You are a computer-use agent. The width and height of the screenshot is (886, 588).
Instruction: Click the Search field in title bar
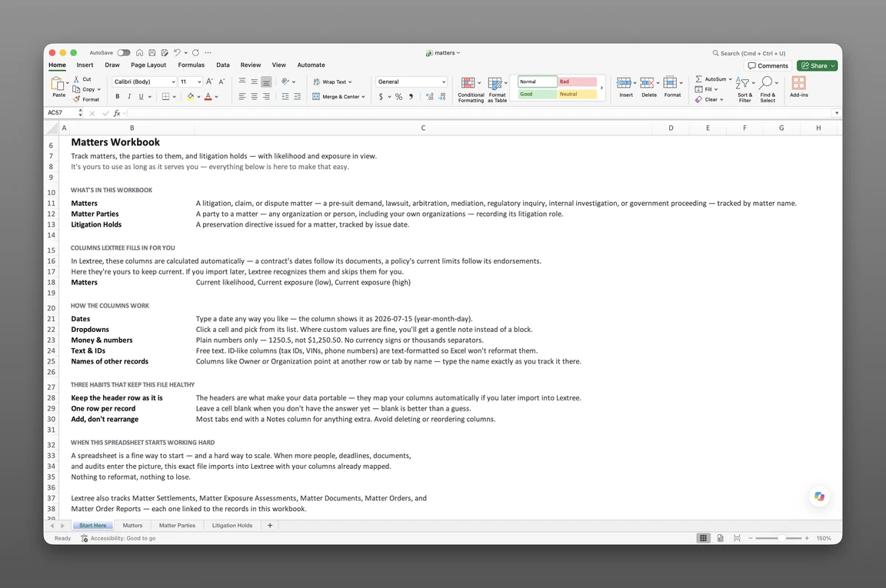tap(749, 53)
